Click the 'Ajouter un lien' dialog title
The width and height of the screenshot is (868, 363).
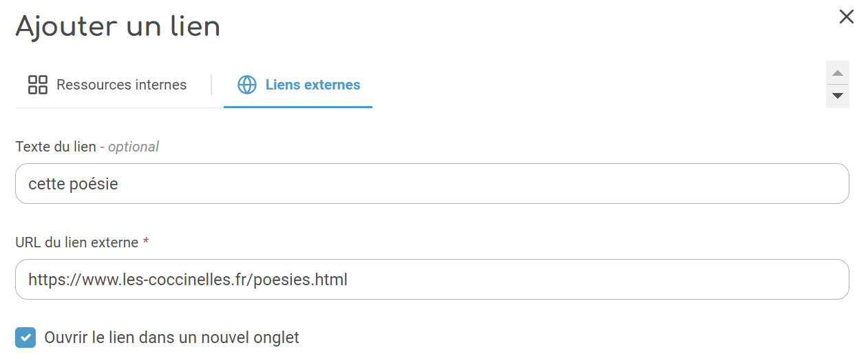click(118, 27)
